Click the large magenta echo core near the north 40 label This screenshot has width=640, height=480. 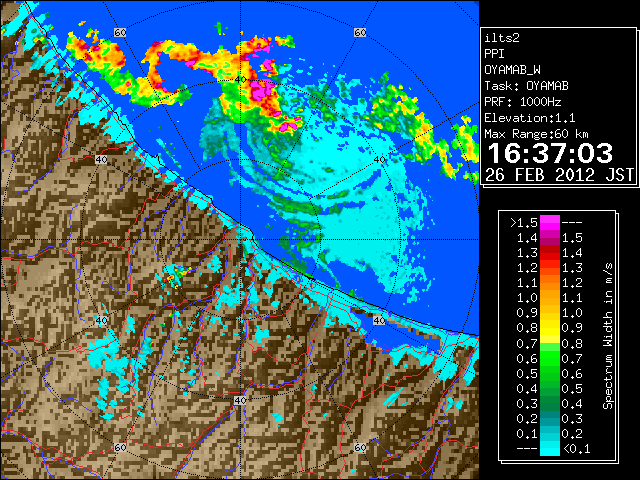pyautogui.click(x=260, y=91)
